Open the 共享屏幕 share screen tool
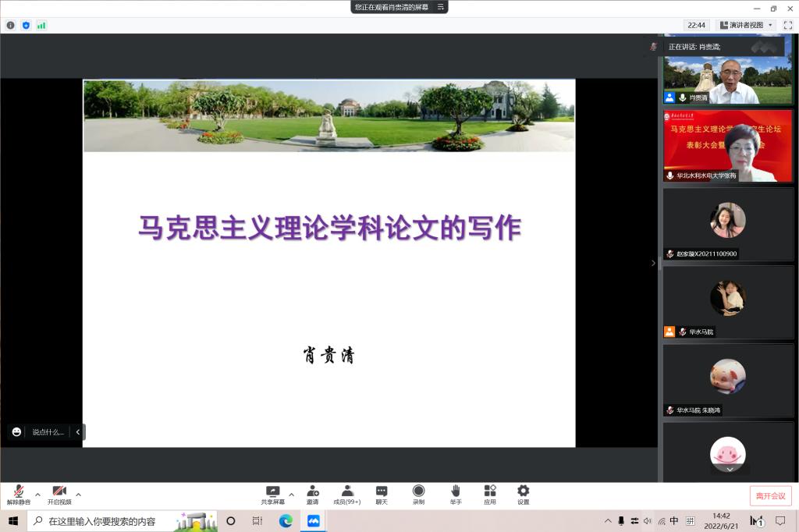This screenshot has width=799, height=532. [x=272, y=494]
